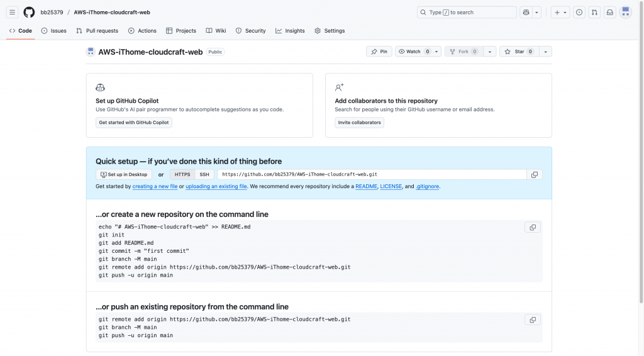Click the GitHub logo homepage icon
The width and height of the screenshot is (644, 356).
(29, 12)
